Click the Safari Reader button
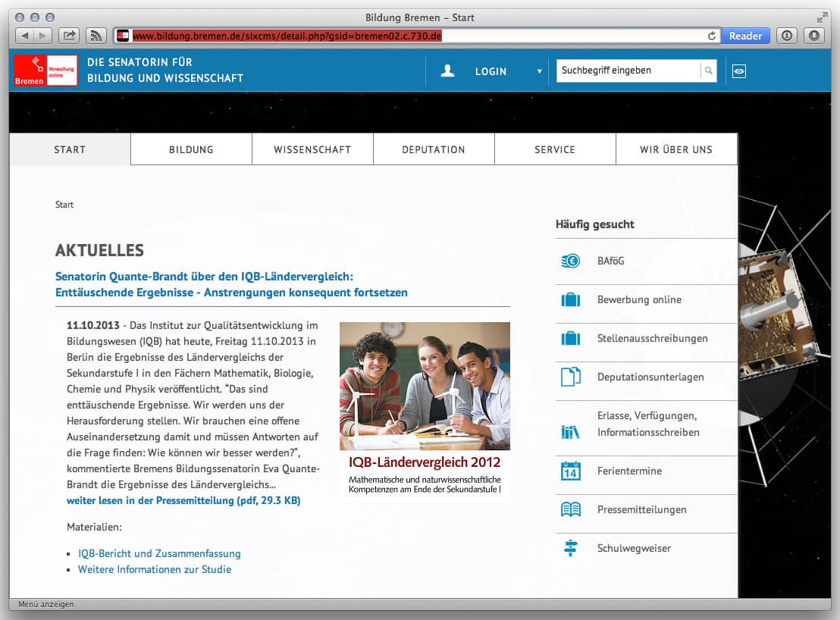This screenshot has width=840, height=620. point(745,36)
